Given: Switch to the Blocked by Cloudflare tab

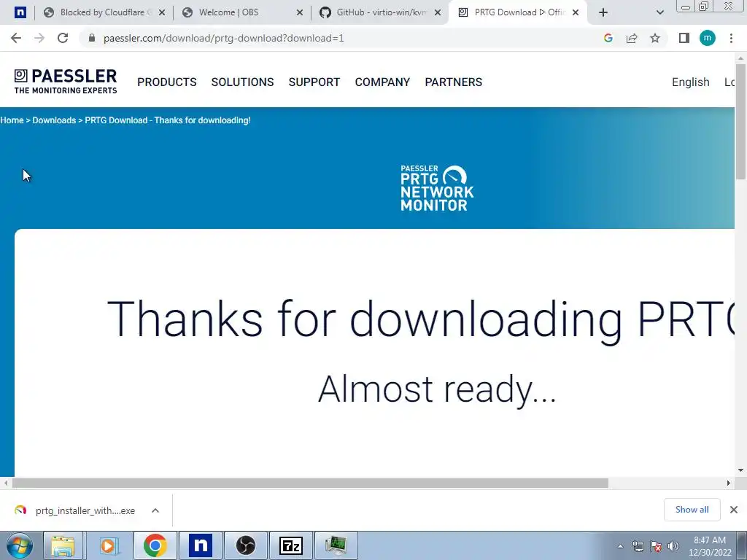Looking at the screenshot, I should point(102,12).
